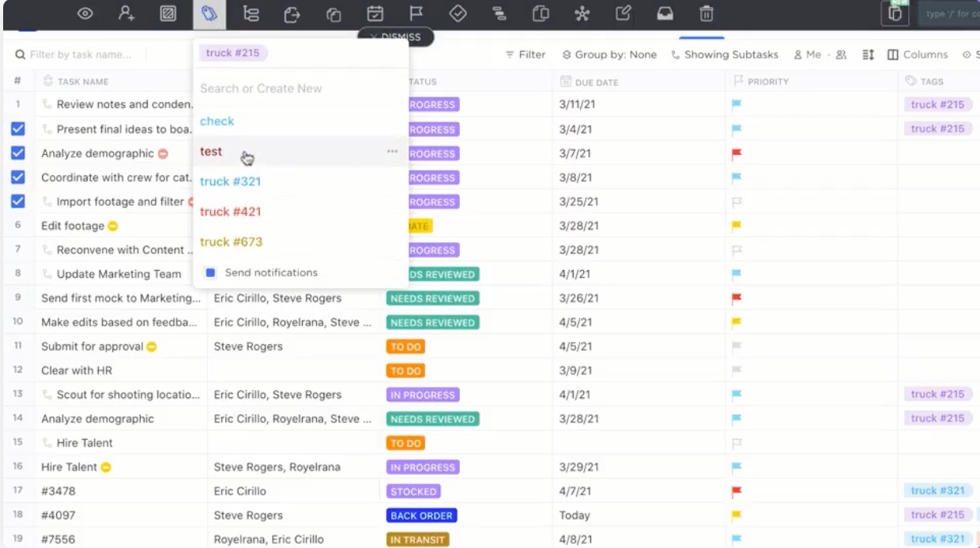The height and width of the screenshot is (548, 980).
Task: Click the red blocking icon beside Analyze demographic
Action: click(x=163, y=154)
